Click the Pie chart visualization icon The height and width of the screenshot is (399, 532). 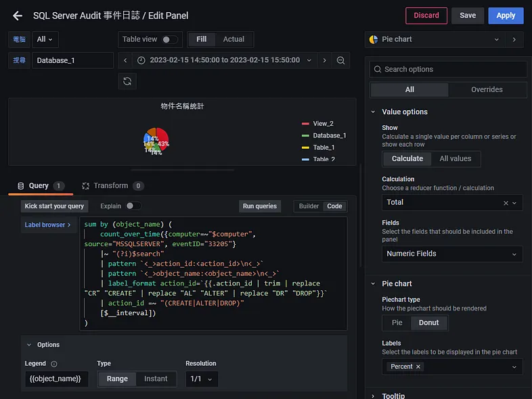pyautogui.click(x=374, y=39)
